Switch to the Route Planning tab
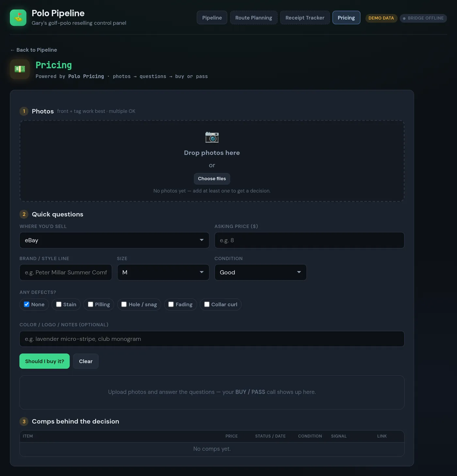The height and width of the screenshot is (476, 457). click(254, 18)
